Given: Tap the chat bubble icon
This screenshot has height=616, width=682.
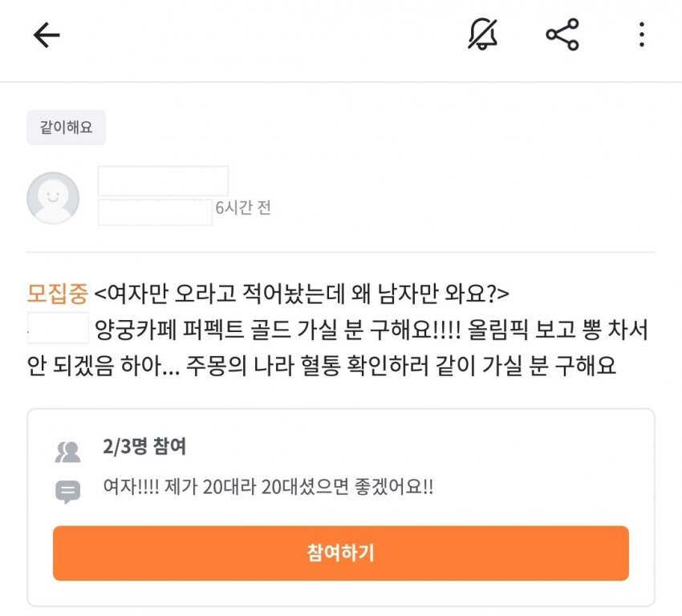Looking at the screenshot, I should pos(68,491).
